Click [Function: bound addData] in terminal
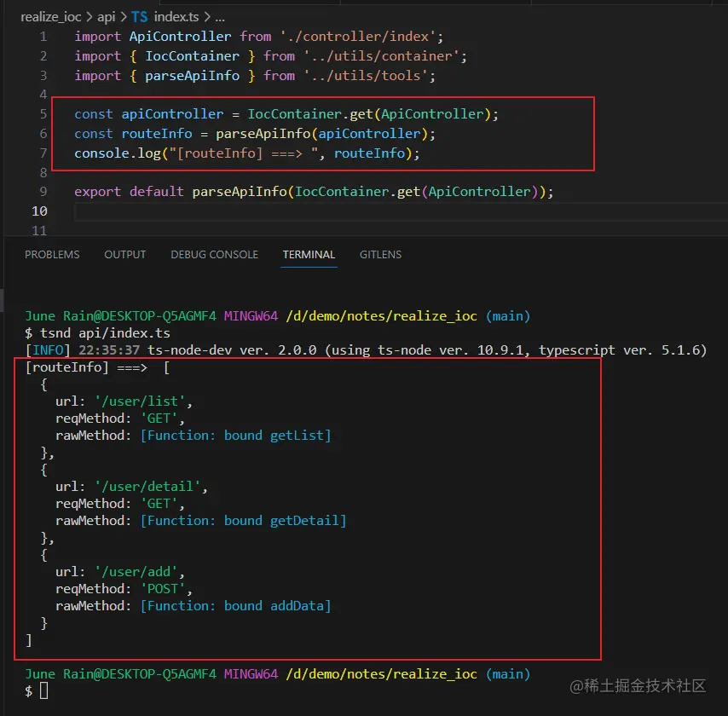The width and height of the screenshot is (728, 716). click(x=236, y=606)
